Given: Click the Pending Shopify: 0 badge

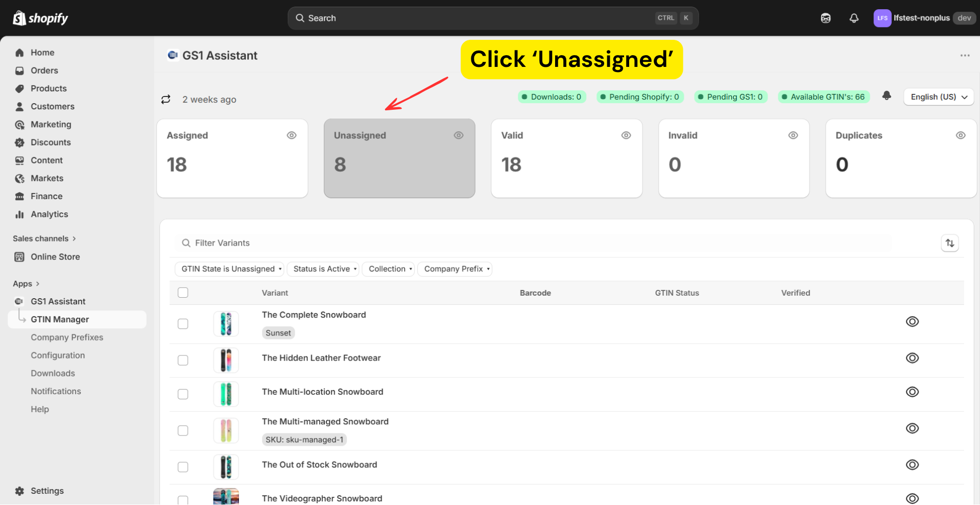Looking at the screenshot, I should point(640,97).
